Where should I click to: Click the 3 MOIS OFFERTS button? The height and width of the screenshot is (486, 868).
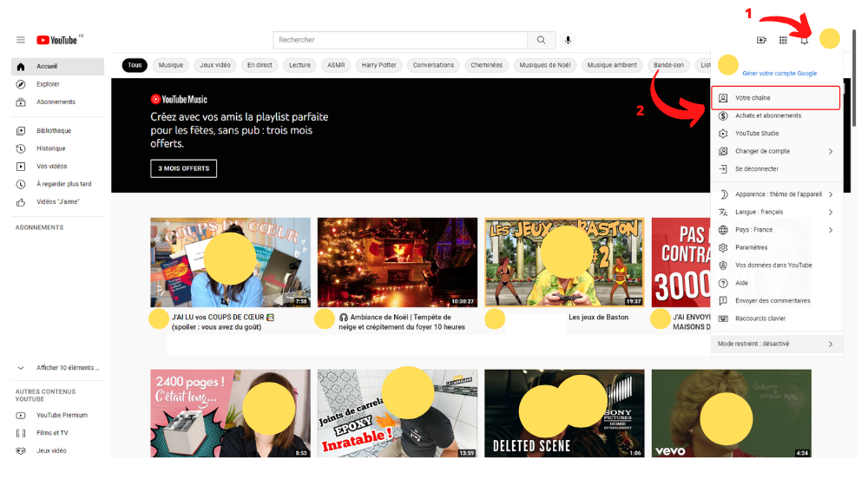pos(184,168)
